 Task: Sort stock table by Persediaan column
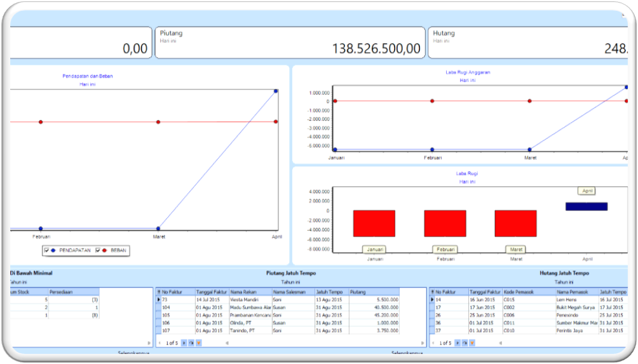(74, 292)
